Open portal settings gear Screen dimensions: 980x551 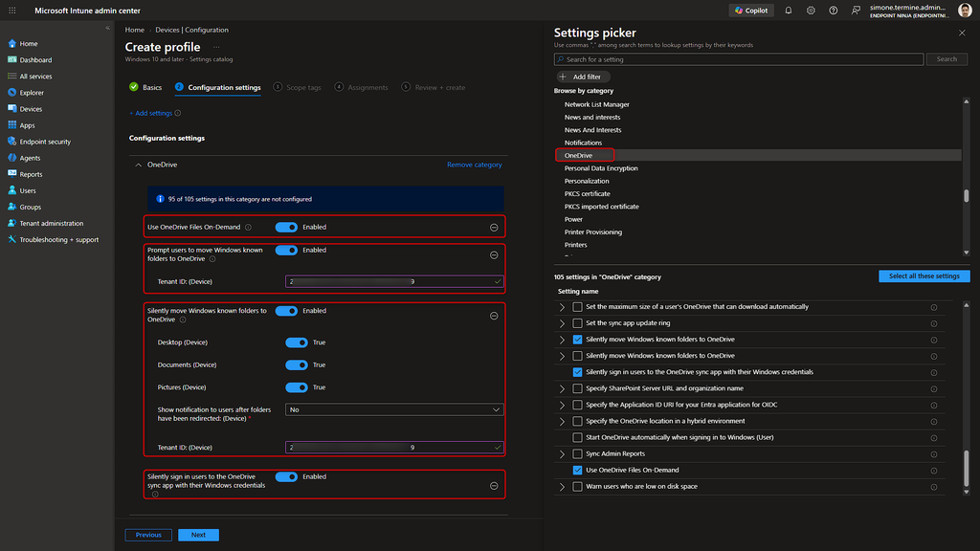811,11
